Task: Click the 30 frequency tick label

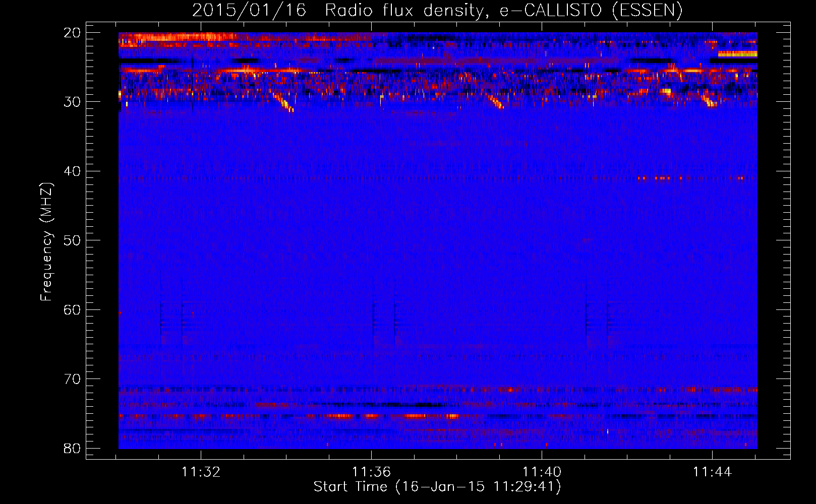Action: tap(73, 102)
